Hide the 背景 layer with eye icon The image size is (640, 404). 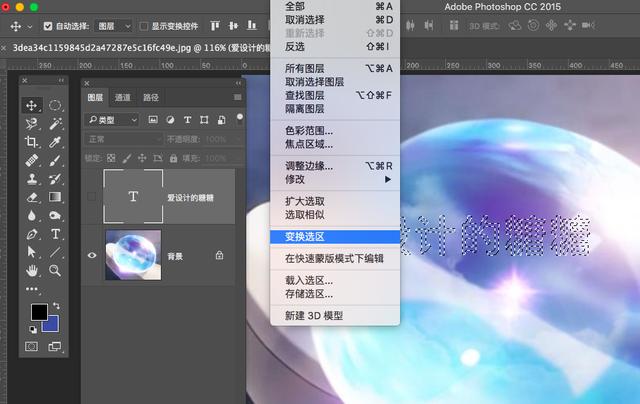(x=92, y=255)
